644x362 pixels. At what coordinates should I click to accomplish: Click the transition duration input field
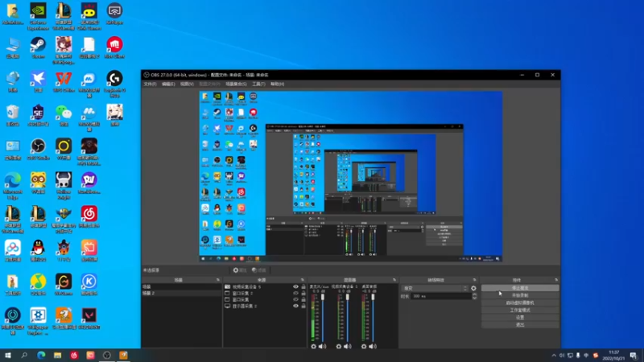click(441, 296)
